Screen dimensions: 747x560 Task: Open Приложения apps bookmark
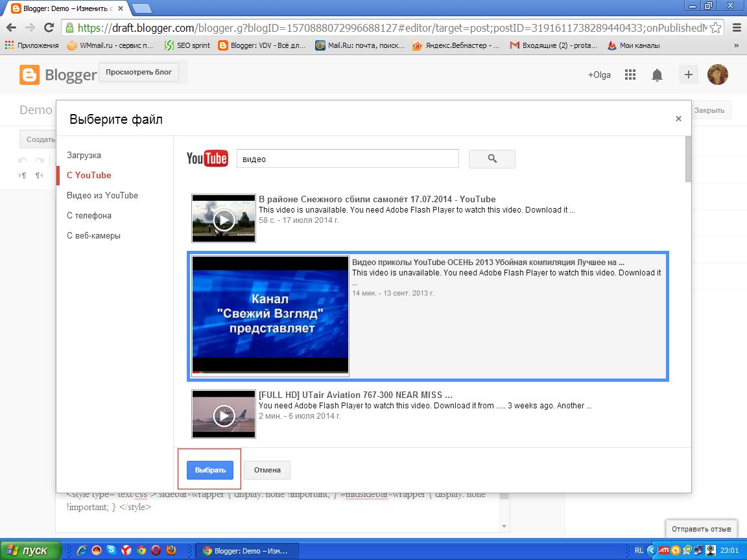[x=32, y=46]
